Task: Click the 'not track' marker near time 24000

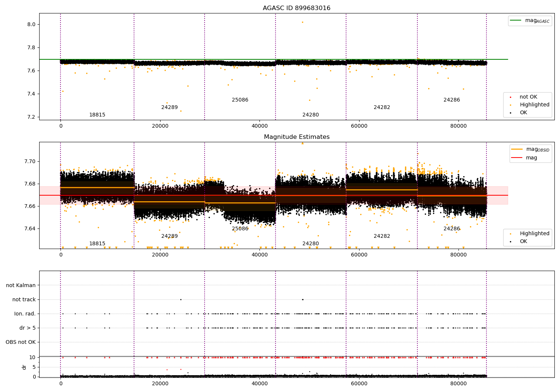Action: (x=181, y=299)
